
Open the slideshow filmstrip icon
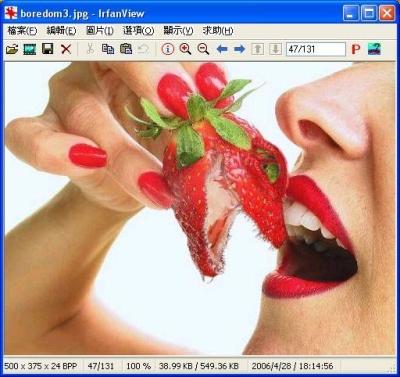tap(30, 50)
